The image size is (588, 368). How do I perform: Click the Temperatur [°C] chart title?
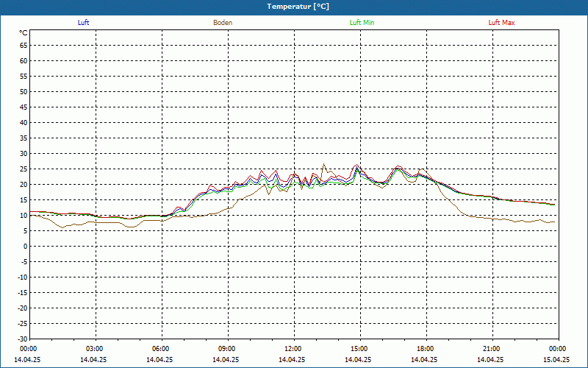click(x=298, y=7)
